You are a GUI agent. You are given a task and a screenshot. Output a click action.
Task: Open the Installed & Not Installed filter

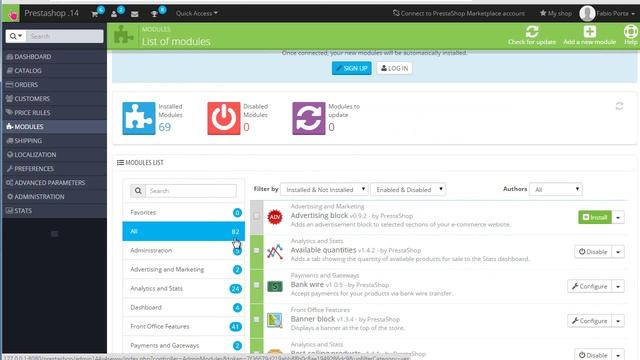pyautogui.click(x=324, y=189)
